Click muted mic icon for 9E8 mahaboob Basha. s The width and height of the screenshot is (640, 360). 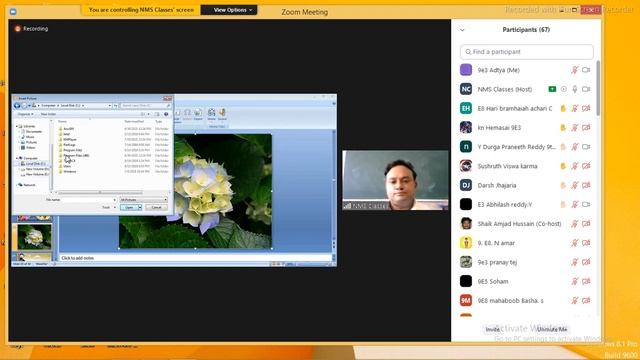click(x=575, y=300)
